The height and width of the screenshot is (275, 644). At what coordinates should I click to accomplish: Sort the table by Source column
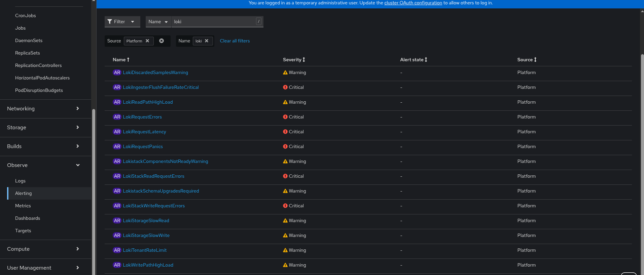[x=527, y=60]
